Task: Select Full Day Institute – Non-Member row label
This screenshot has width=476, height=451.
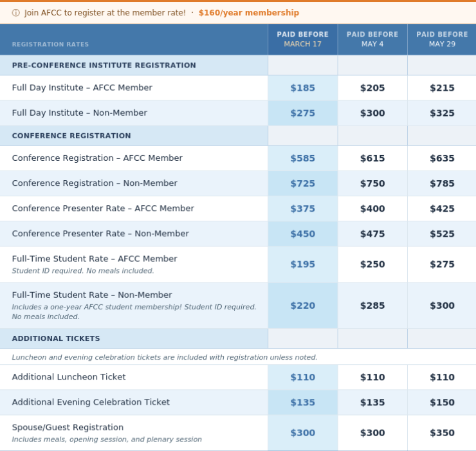Action: pos(79,113)
